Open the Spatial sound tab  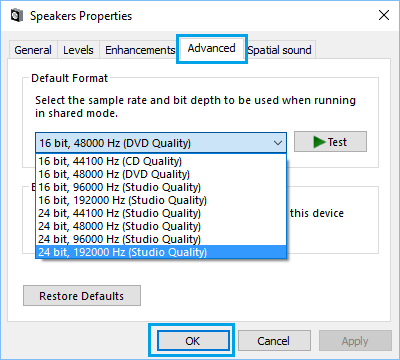(x=279, y=50)
